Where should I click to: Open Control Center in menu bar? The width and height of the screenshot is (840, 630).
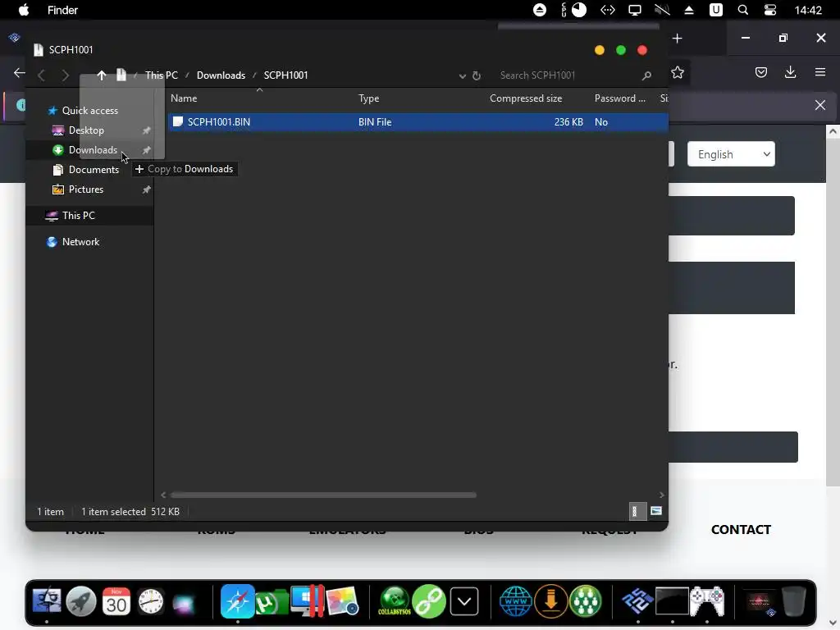[769, 10]
